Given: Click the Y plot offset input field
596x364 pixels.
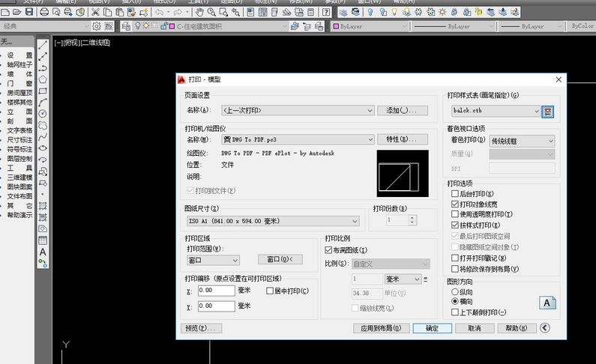Looking at the screenshot, I should click(x=216, y=306).
